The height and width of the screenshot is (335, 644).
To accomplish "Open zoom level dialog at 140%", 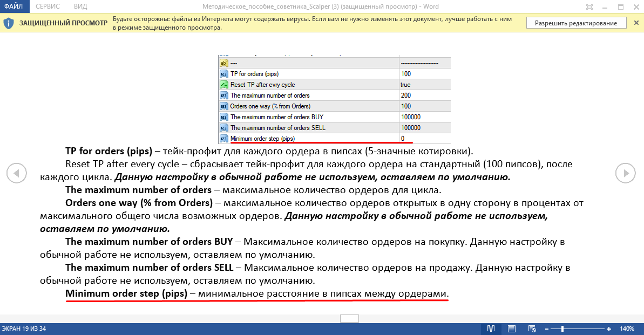I will [x=627, y=329].
